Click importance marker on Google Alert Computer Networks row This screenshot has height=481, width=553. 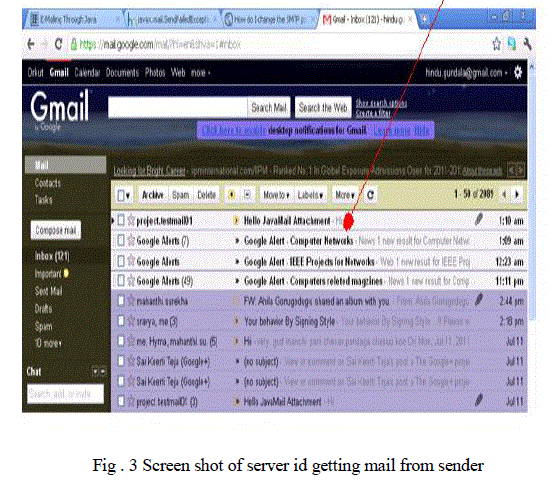(237, 241)
